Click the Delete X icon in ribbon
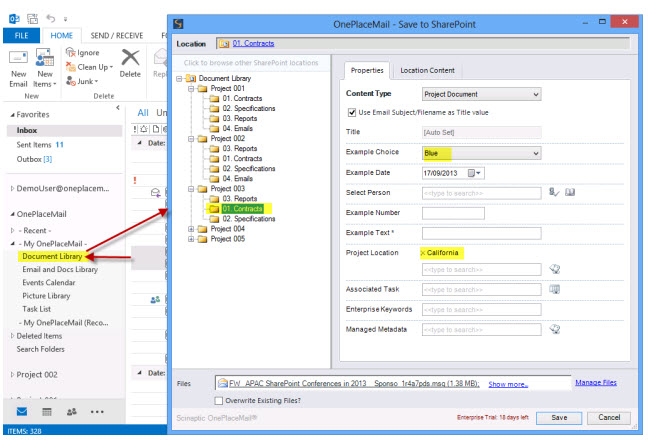658x440 pixels. pos(130,57)
